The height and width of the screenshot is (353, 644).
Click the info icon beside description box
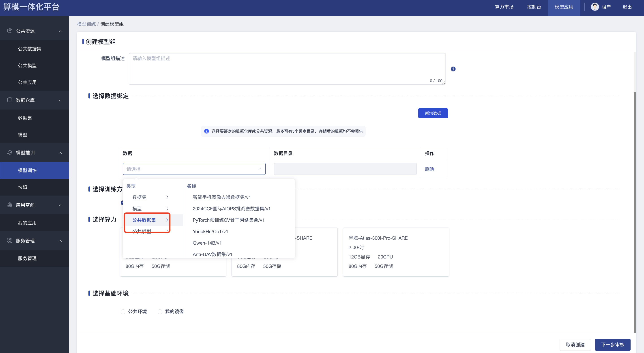[x=453, y=69]
